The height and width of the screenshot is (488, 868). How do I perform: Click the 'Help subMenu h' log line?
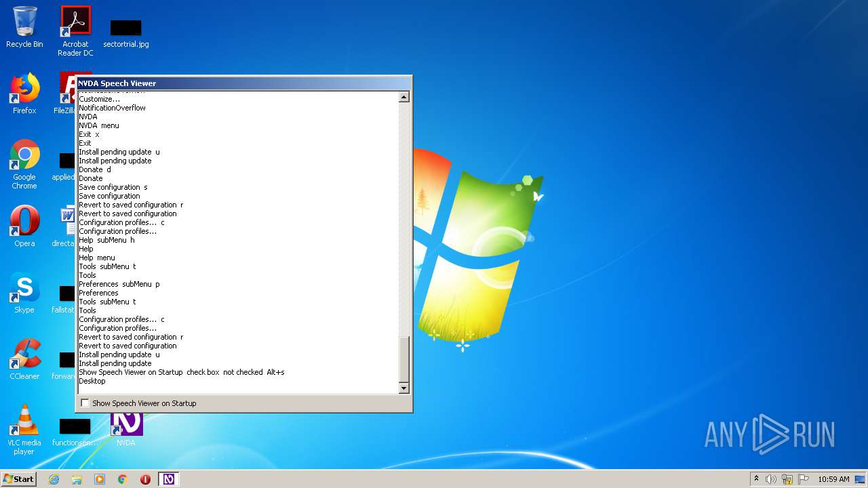(x=106, y=240)
